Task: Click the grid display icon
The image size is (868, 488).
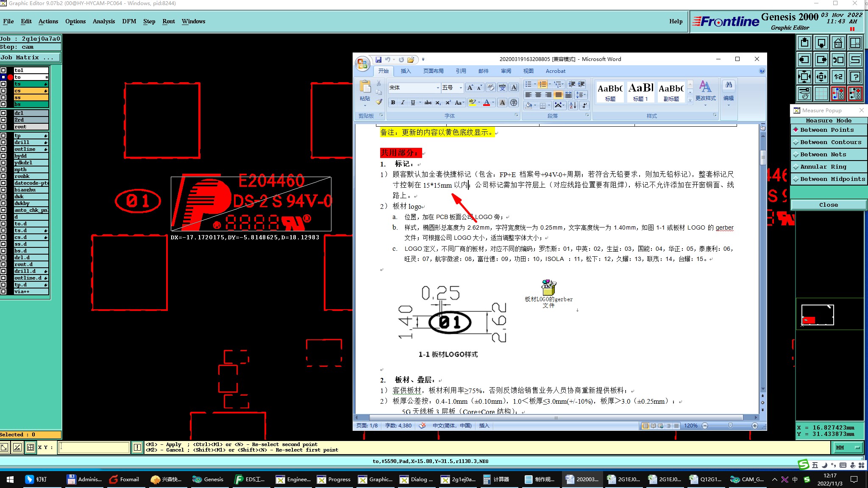Action: [821, 94]
